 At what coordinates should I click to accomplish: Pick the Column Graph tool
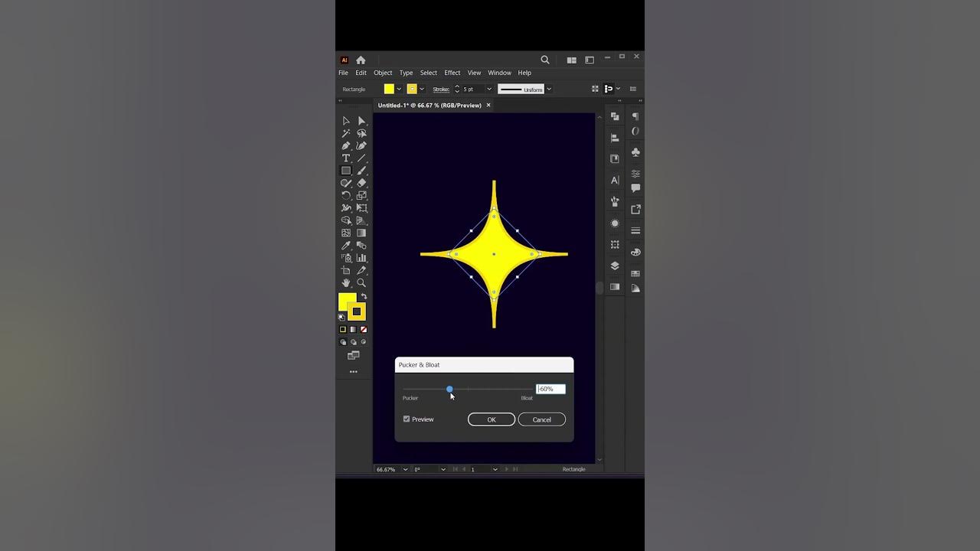(361, 258)
